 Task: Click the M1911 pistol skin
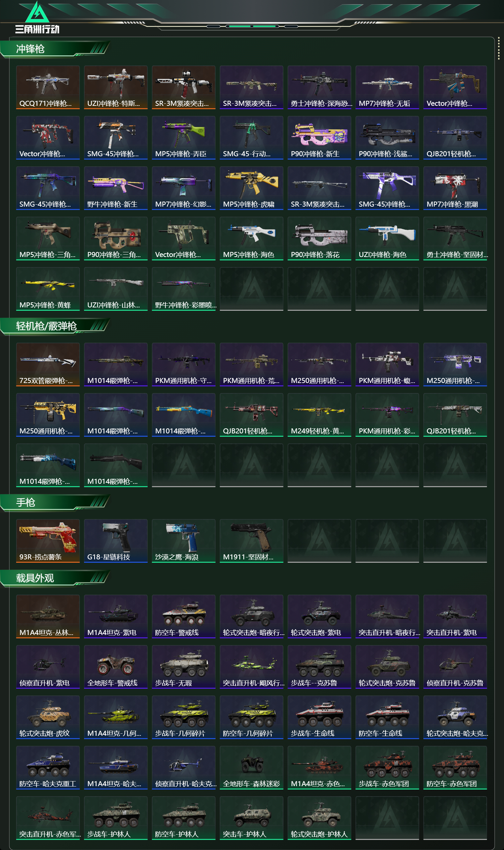coord(251,541)
